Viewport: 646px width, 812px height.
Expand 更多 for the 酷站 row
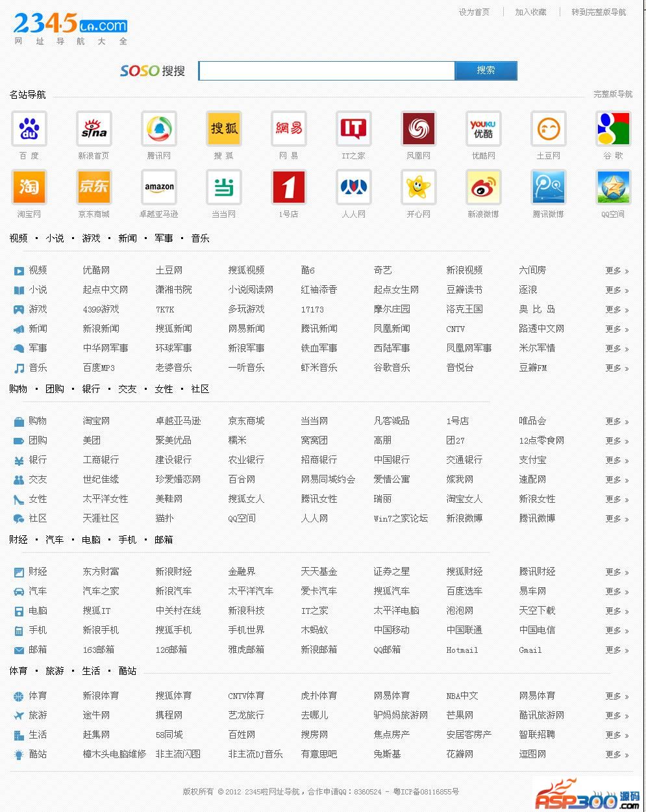point(617,755)
